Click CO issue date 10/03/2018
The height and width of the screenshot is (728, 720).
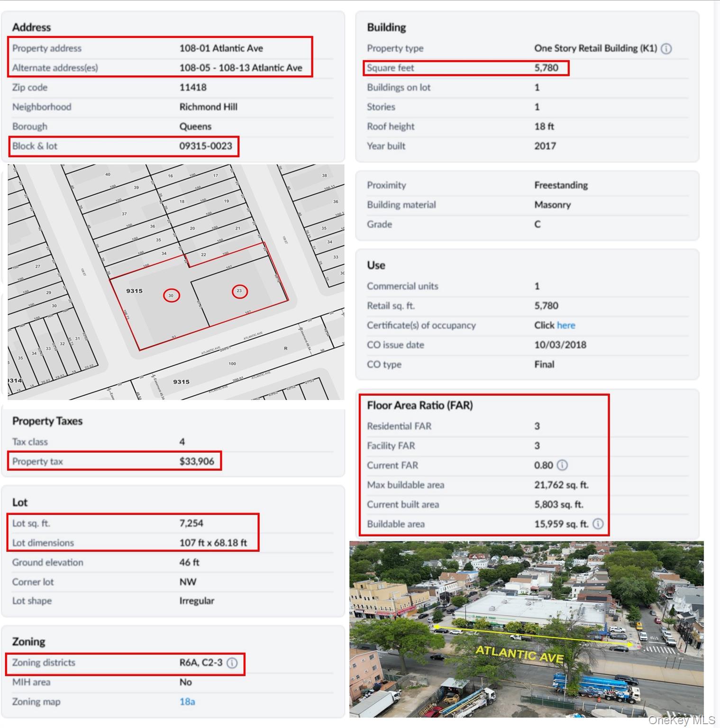[560, 345]
